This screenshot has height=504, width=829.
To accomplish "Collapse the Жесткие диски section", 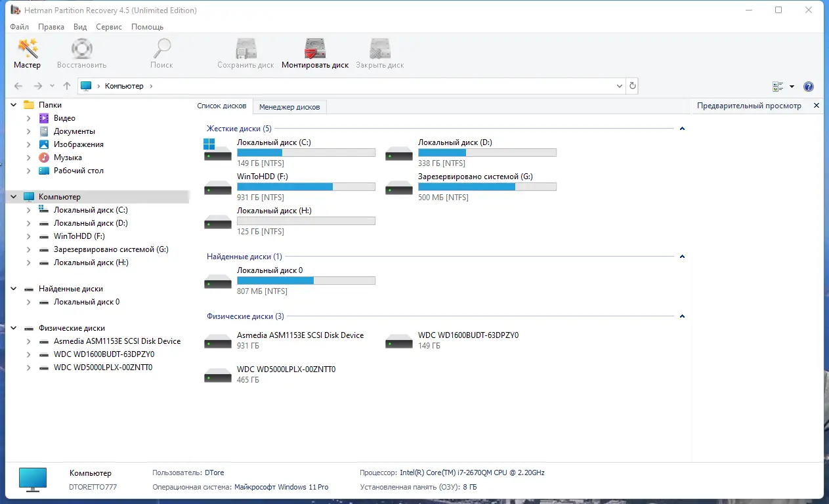I will 682,128.
